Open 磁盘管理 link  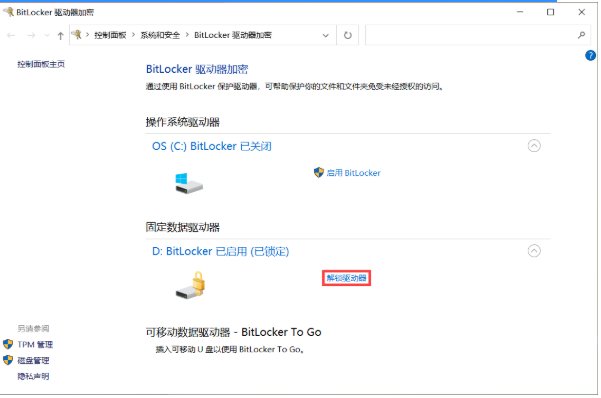click(x=33, y=360)
